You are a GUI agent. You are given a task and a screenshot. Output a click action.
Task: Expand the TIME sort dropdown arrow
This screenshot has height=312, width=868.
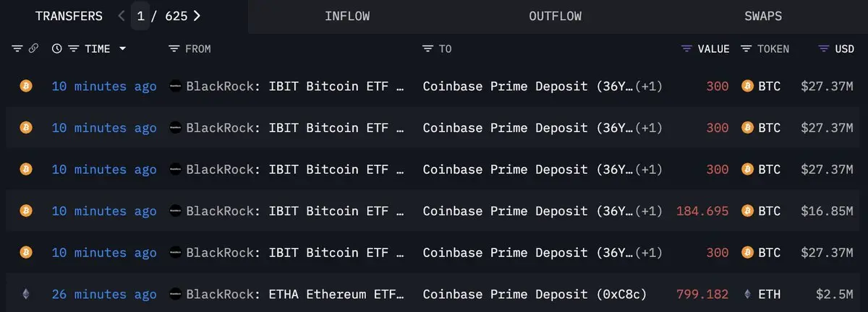click(x=122, y=48)
